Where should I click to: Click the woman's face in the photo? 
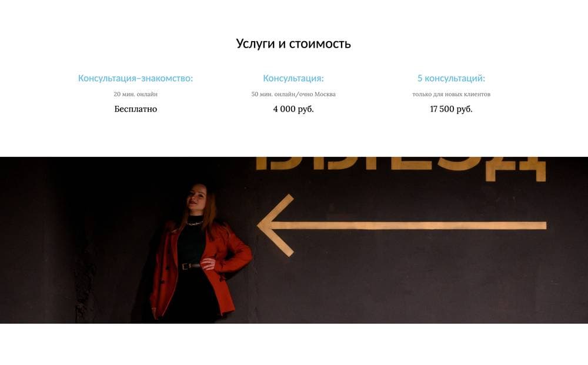198,197
